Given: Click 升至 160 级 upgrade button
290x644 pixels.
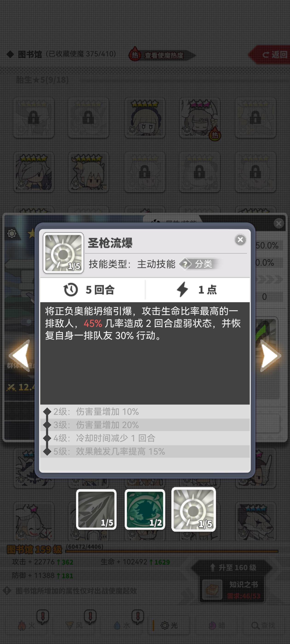Looking at the screenshot, I should click(x=232, y=567).
